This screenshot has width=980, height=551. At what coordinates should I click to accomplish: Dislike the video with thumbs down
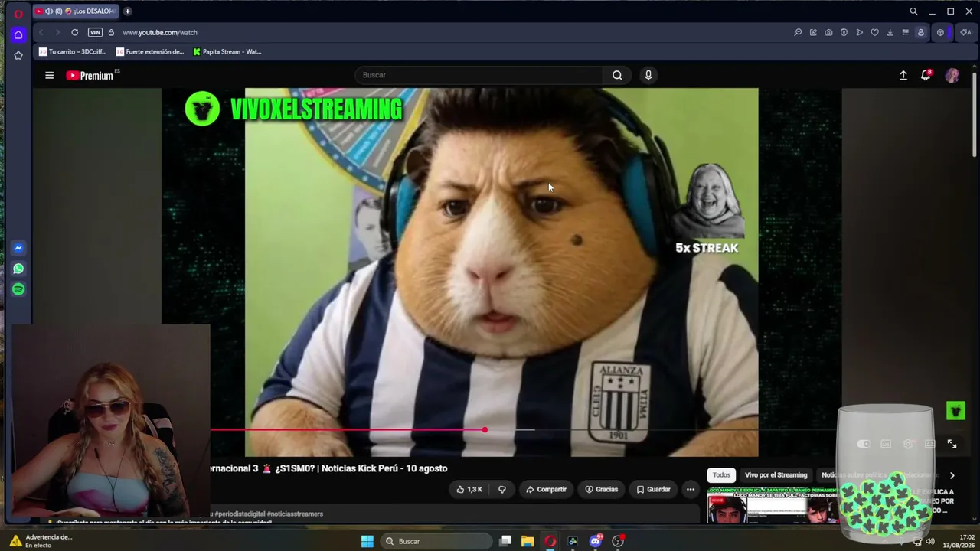click(x=502, y=490)
